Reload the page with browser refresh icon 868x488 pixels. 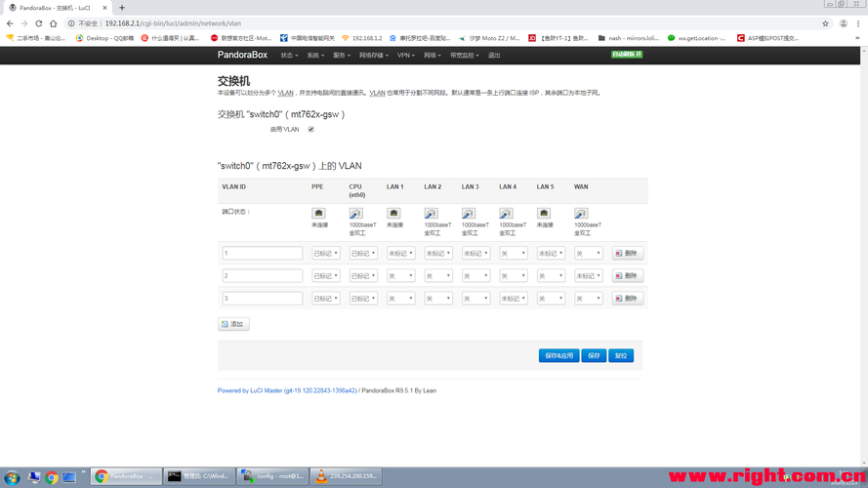point(39,23)
